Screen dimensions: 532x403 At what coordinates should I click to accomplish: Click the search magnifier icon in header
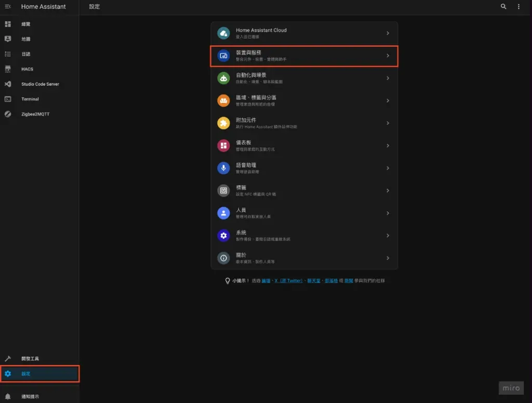tap(503, 7)
